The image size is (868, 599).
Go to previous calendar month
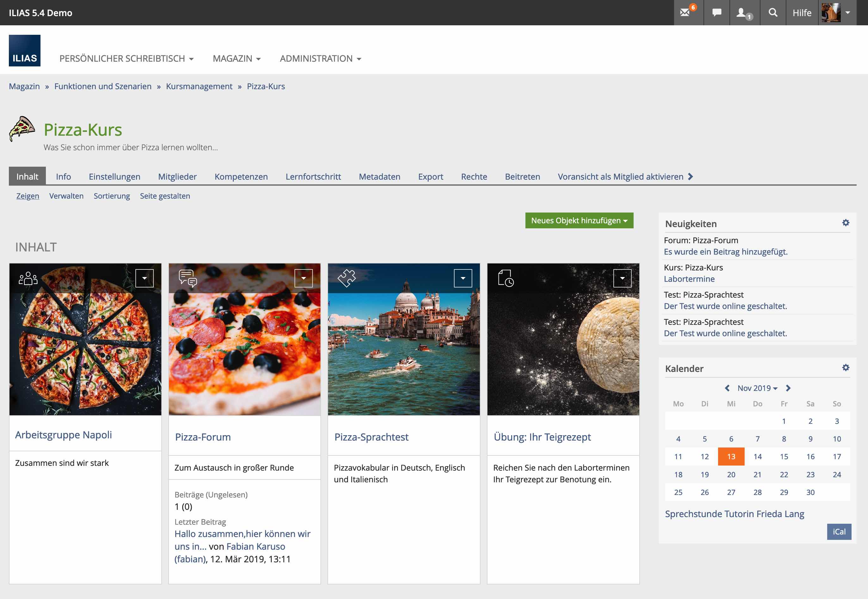click(727, 388)
